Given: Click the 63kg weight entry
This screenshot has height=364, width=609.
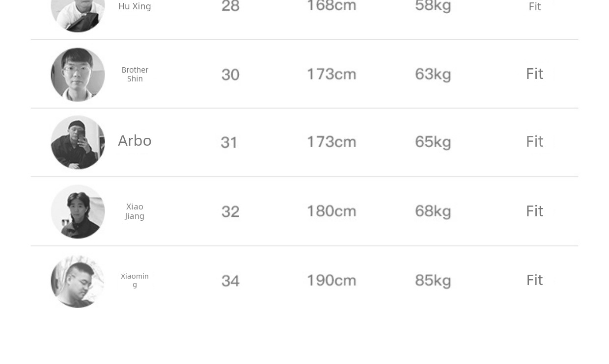Looking at the screenshot, I should [433, 74].
